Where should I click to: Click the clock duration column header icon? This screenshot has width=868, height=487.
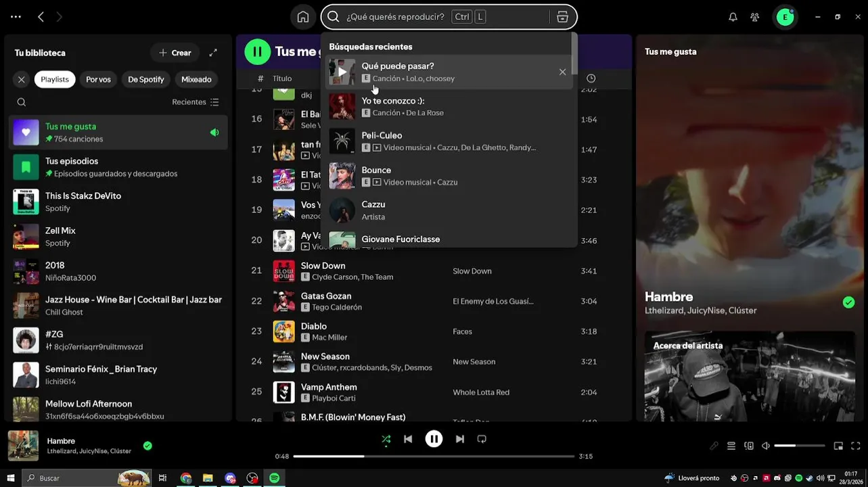pyautogui.click(x=591, y=78)
